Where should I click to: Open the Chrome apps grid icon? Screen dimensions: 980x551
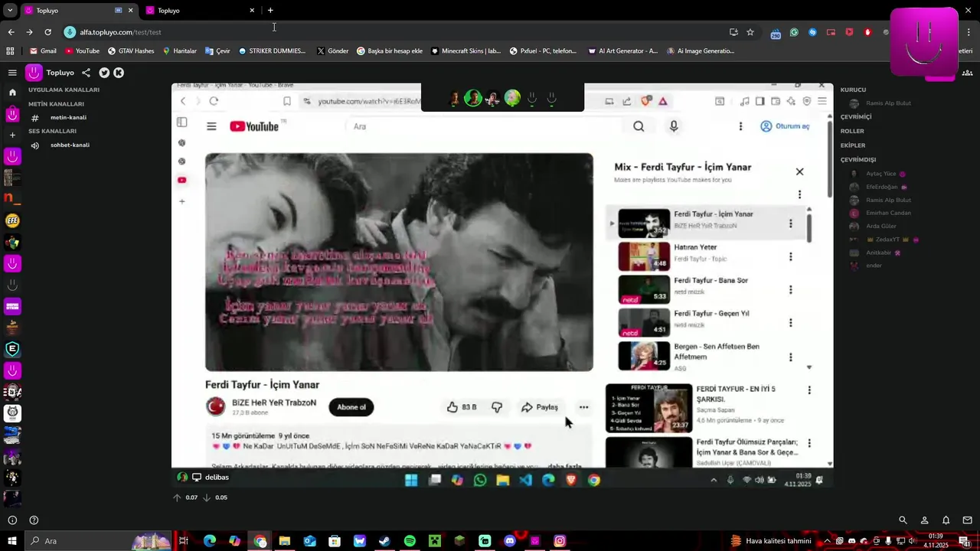[10, 51]
